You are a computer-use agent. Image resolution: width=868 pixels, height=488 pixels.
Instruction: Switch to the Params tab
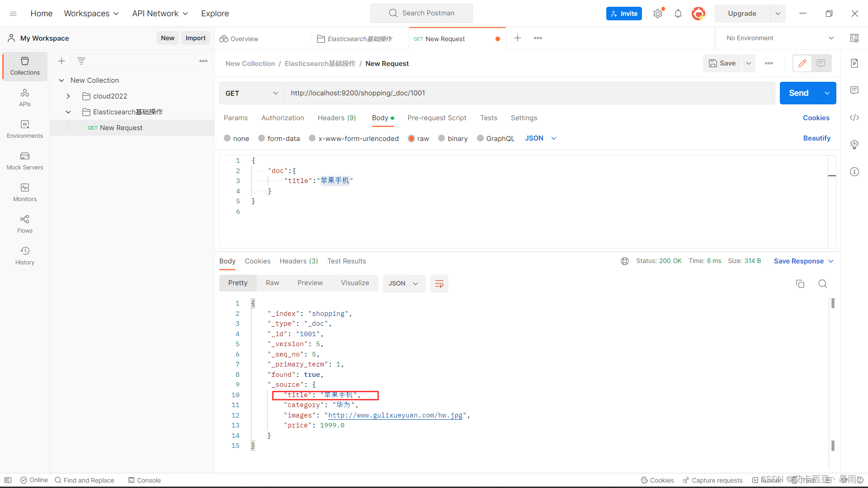click(236, 118)
